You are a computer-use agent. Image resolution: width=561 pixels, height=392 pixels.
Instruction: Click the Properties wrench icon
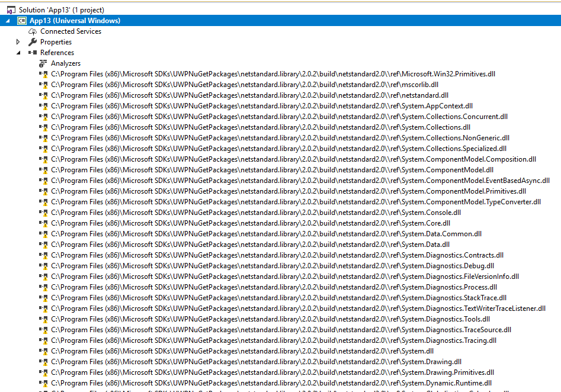tap(33, 41)
